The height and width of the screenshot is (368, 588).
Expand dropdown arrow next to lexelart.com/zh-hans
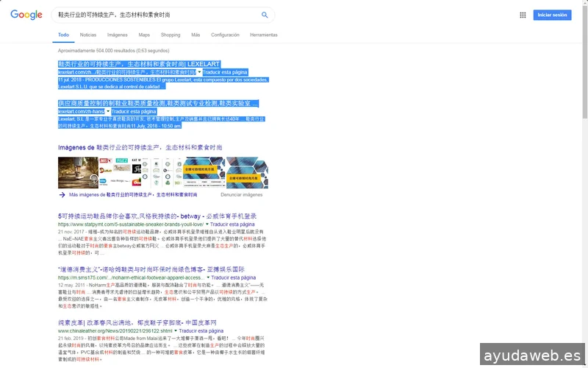107,111
